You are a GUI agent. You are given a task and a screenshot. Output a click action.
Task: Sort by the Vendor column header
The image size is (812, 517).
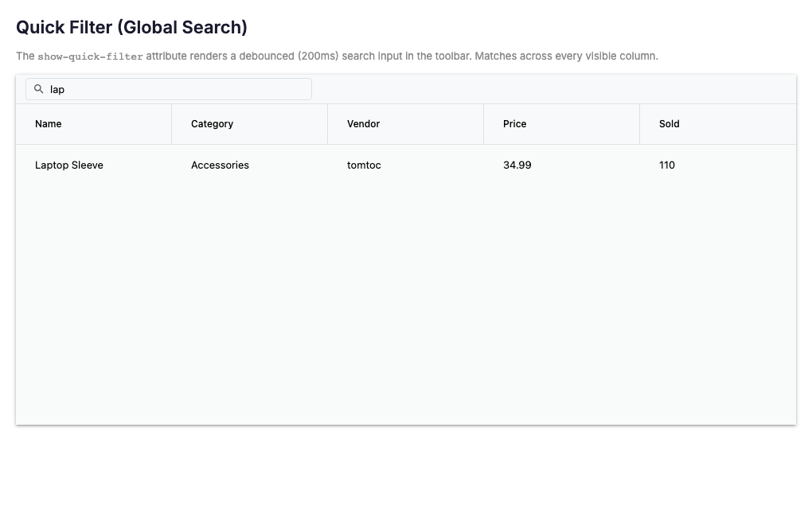tap(405, 124)
